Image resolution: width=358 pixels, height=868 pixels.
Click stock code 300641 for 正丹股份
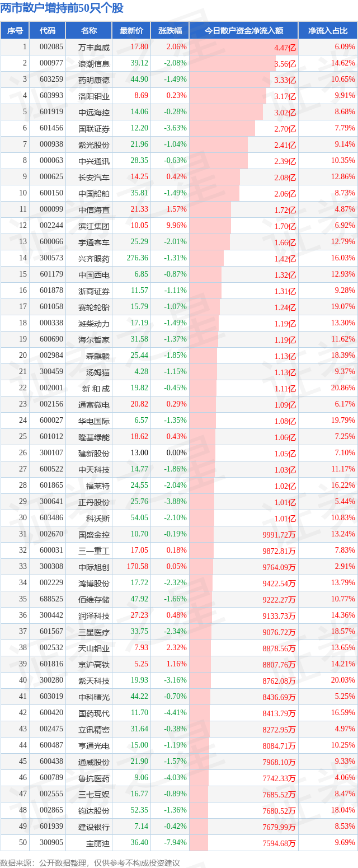[x=51, y=502]
